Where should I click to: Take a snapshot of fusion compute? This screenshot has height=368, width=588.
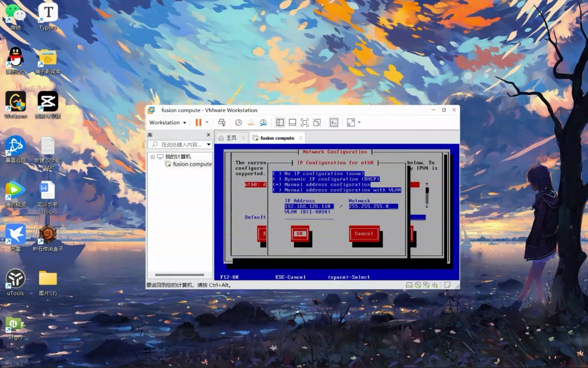click(x=238, y=122)
